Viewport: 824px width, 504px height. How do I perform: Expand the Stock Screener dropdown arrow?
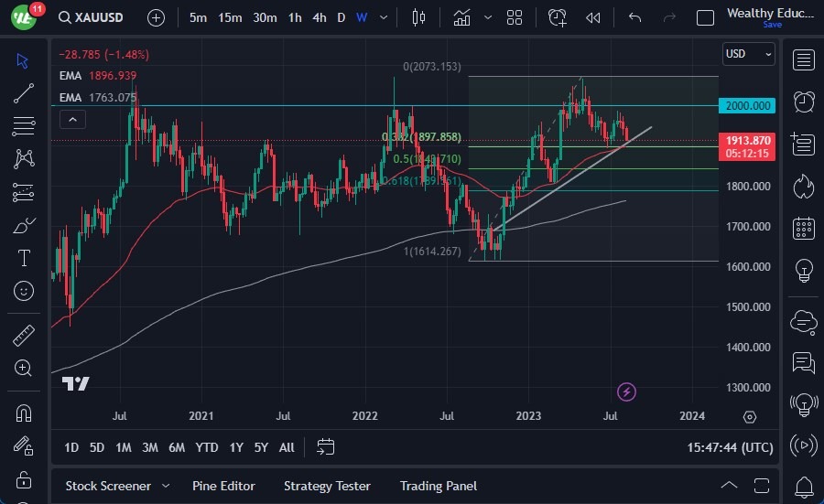[x=166, y=486]
